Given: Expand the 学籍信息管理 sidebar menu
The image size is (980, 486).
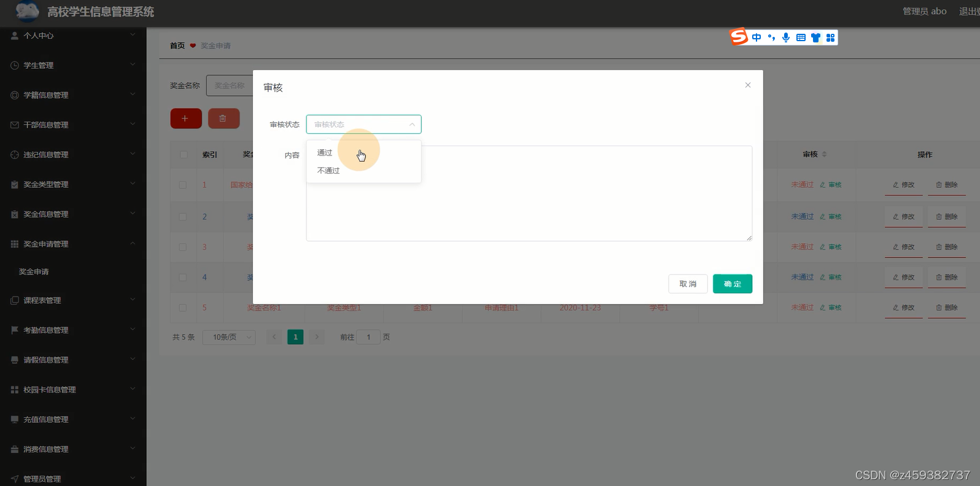Looking at the screenshot, I should pos(73,95).
